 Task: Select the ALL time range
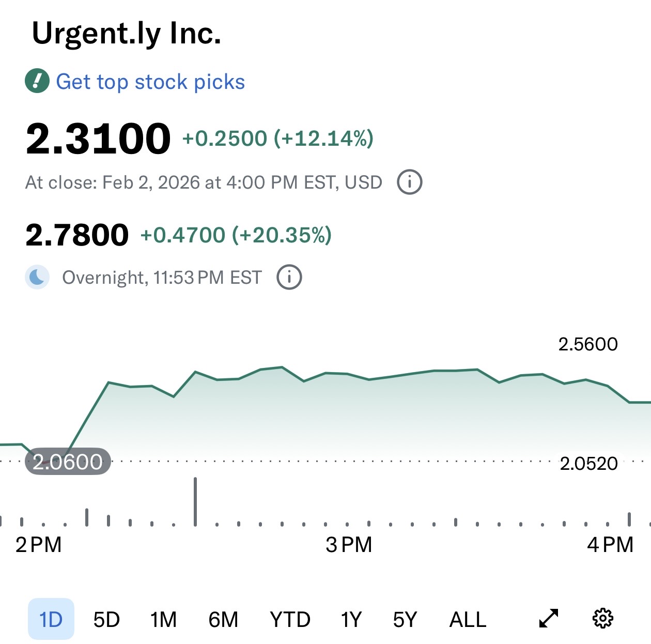tap(468, 619)
